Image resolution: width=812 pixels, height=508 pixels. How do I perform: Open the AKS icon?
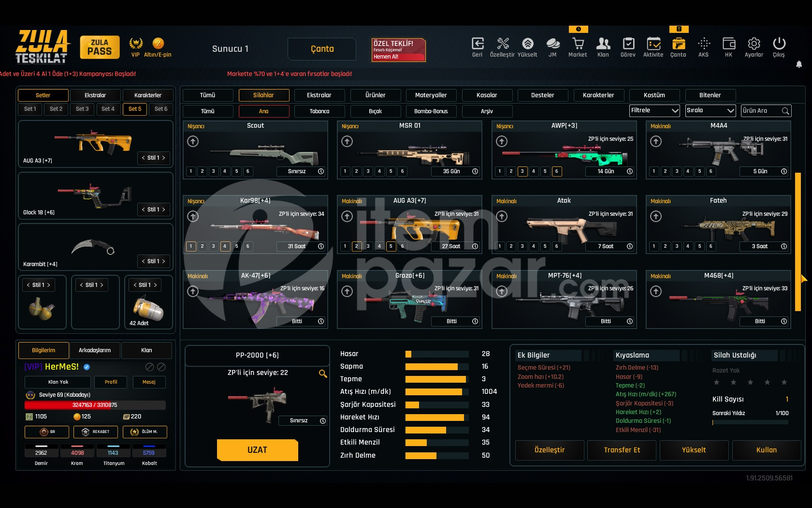point(704,44)
